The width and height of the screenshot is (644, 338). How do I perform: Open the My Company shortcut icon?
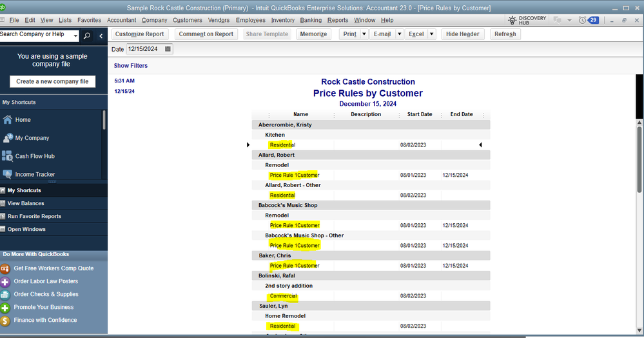pyautogui.click(x=7, y=138)
